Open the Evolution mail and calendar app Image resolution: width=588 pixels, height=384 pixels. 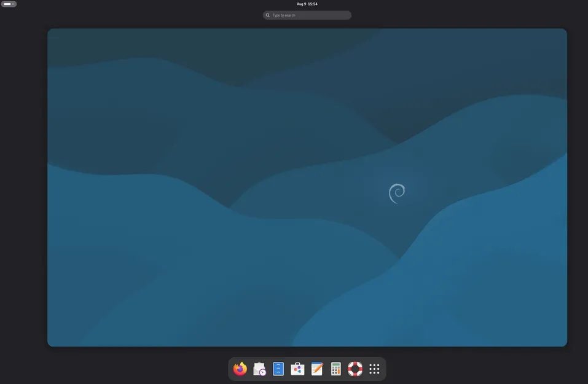click(259, 369)
